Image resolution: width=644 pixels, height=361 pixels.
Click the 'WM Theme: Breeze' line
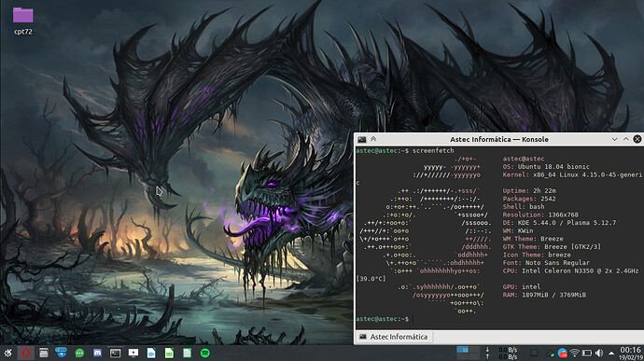(533, 239)
